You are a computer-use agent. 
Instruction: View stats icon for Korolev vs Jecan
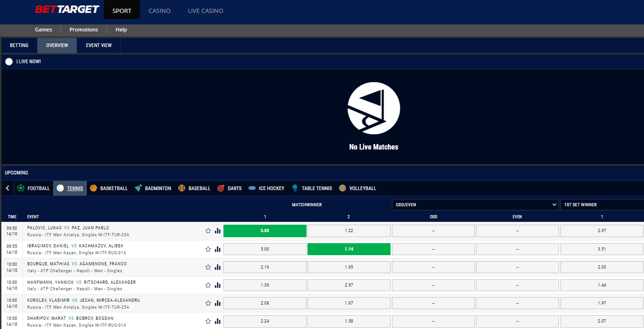tap(218, 303)
